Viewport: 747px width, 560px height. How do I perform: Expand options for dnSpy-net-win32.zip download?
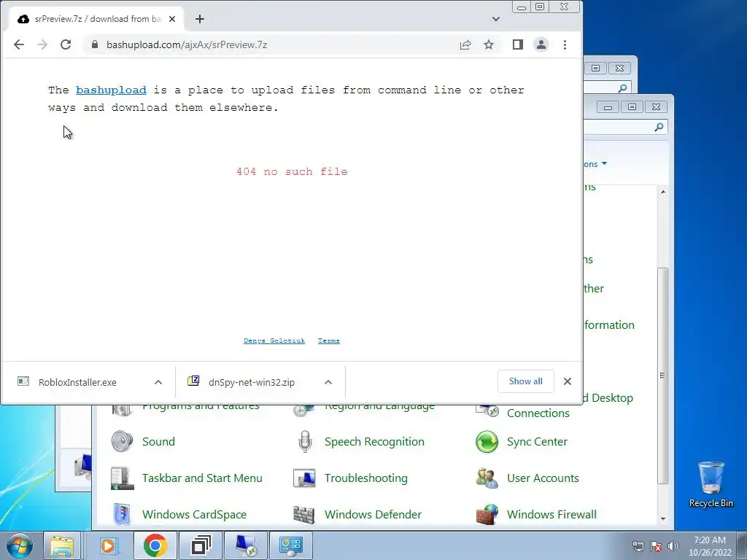click(x=328, y=382)
